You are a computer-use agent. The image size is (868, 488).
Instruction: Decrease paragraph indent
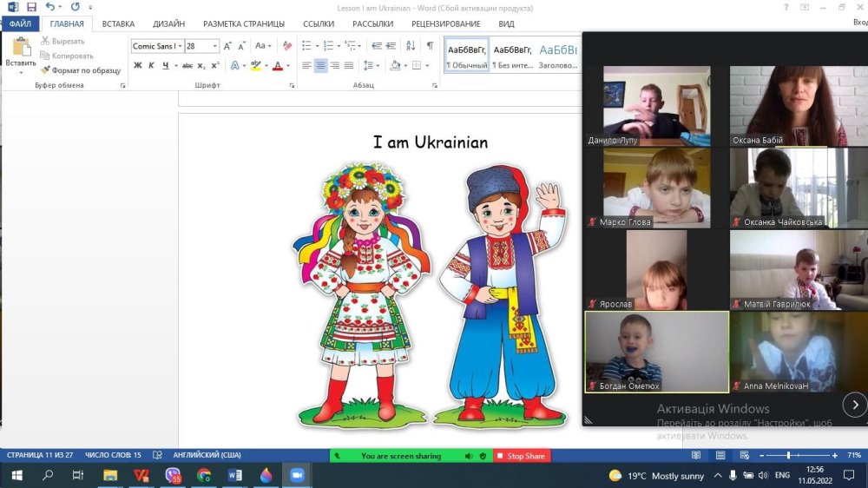[x=377, y=46]
